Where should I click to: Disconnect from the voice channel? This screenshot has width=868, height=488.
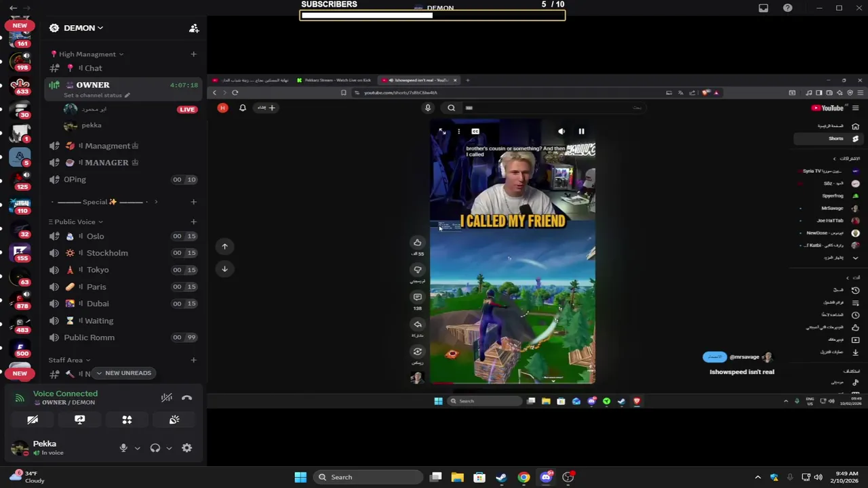pos(186,398)
